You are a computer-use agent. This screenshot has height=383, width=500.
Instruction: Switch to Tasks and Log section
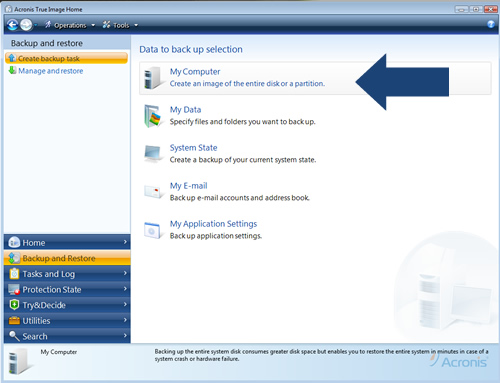tap(67, 274)
